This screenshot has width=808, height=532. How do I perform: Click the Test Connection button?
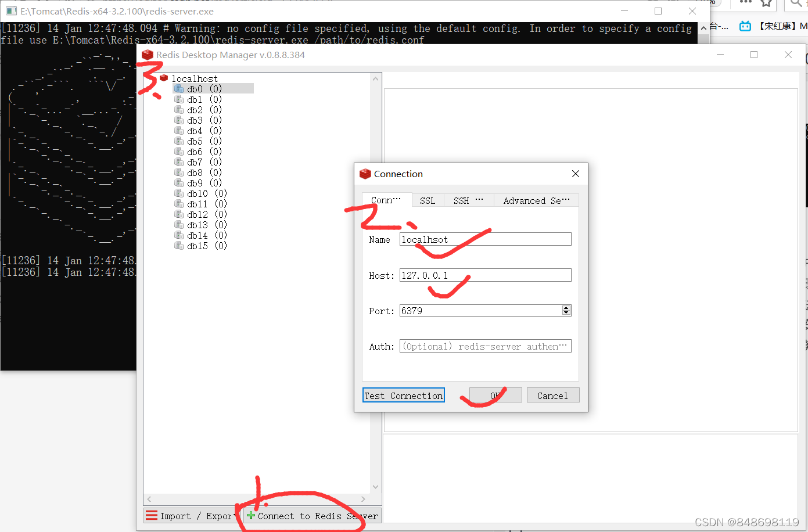(404, 396)
